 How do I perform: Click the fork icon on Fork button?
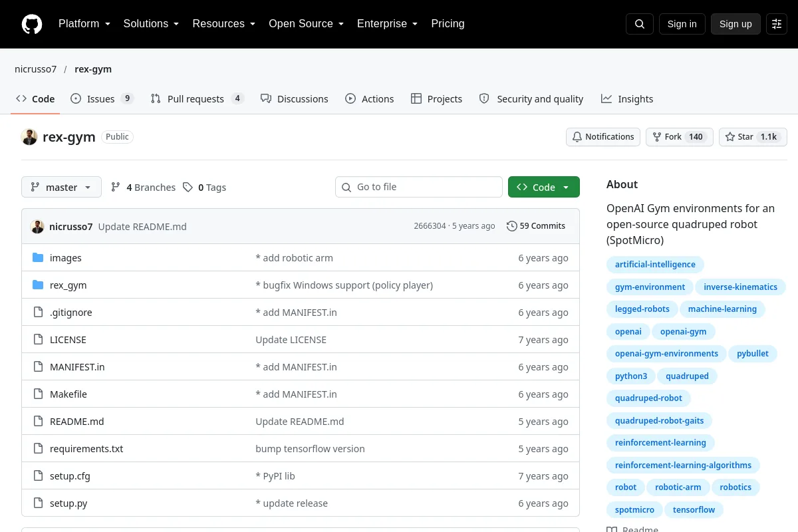click(657, 137)
